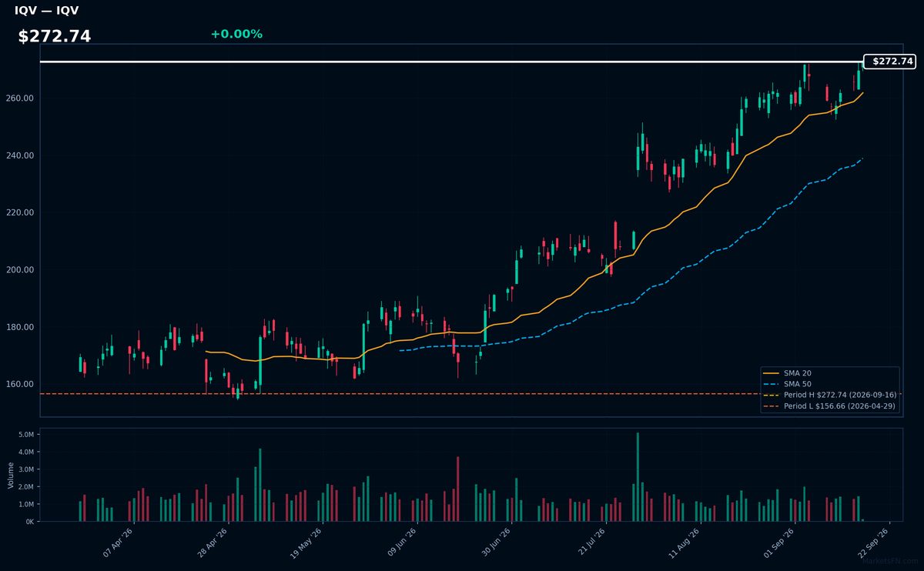924x571 pixels.
Task: Click the 180.00 price axis label
Action: (x=22, y=327)
